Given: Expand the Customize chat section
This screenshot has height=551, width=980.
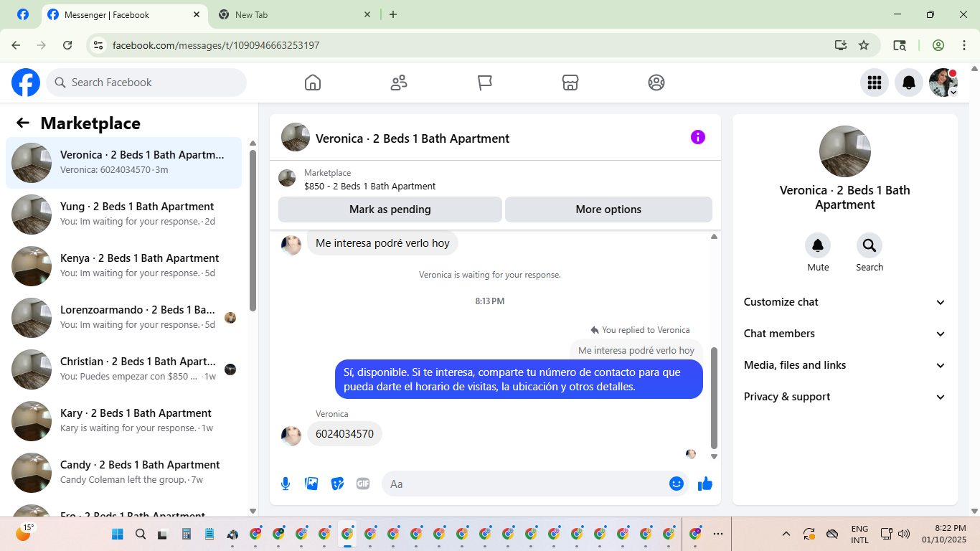Looking at the screenshot, I should coord(845,302).
